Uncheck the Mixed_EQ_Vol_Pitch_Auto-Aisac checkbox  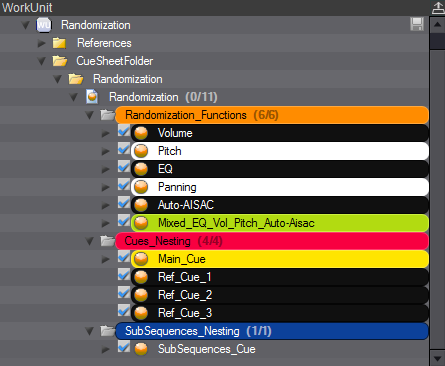(x=124, y=221)
